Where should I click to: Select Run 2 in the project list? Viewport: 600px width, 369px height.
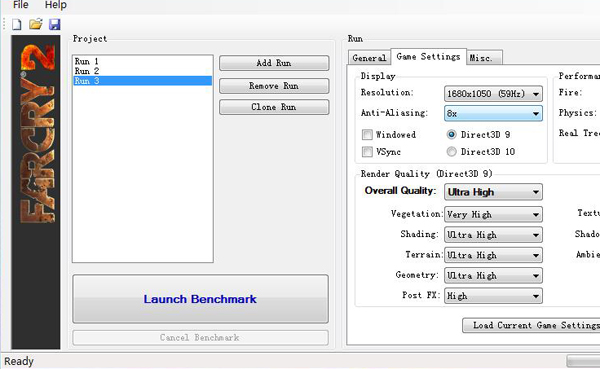pos(87,71)
